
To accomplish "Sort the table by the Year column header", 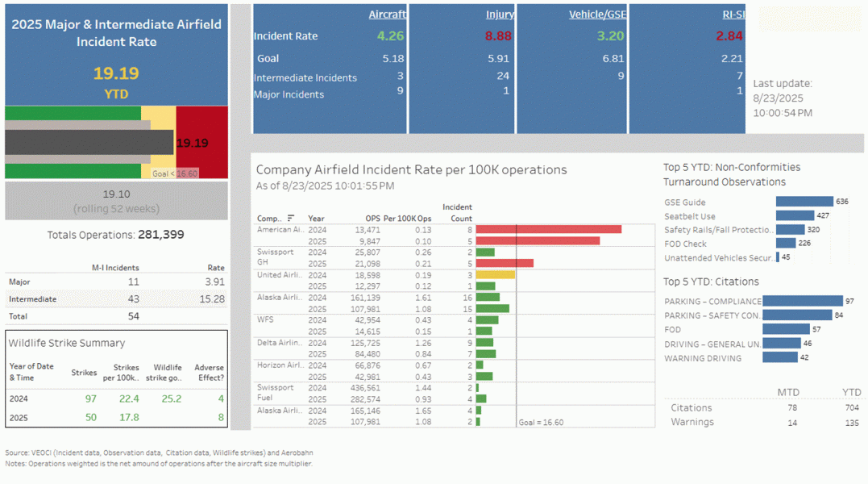I will click(x=316, y=218).
